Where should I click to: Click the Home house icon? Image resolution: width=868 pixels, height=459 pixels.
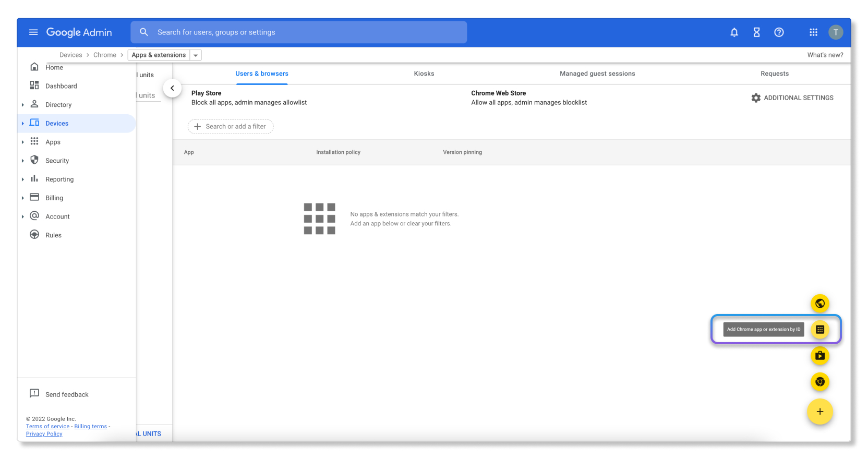34,67
